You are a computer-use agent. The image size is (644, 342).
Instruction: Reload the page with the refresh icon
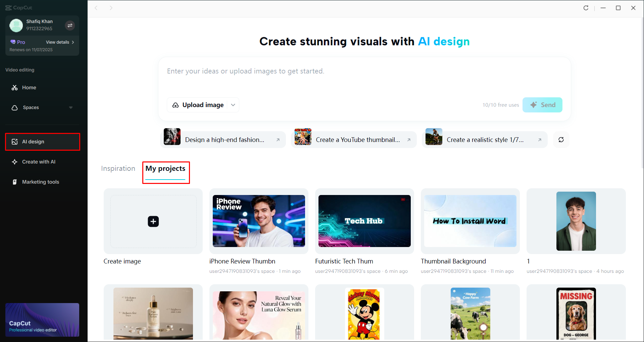coord(586,8)
